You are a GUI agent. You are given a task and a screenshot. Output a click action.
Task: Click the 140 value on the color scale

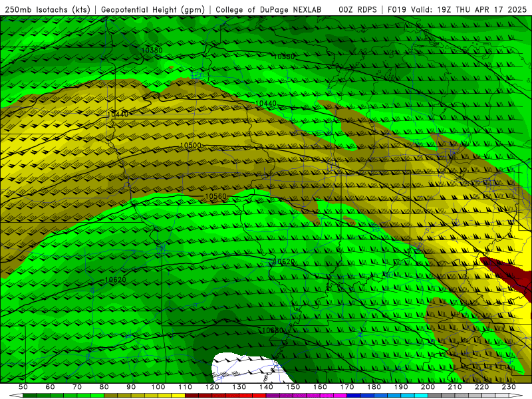click(266, 387)
